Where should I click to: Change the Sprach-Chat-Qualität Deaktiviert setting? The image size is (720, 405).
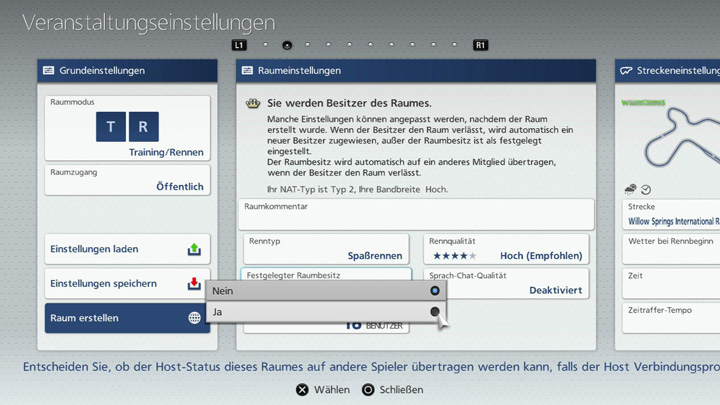[505, 283]
